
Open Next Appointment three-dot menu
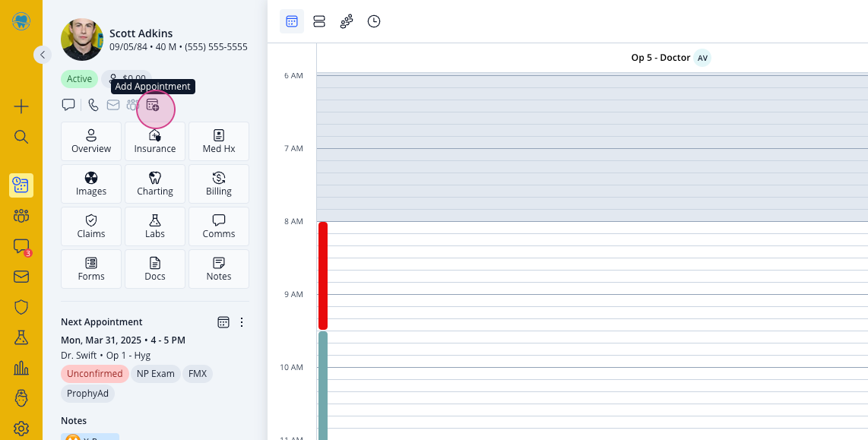242,322
